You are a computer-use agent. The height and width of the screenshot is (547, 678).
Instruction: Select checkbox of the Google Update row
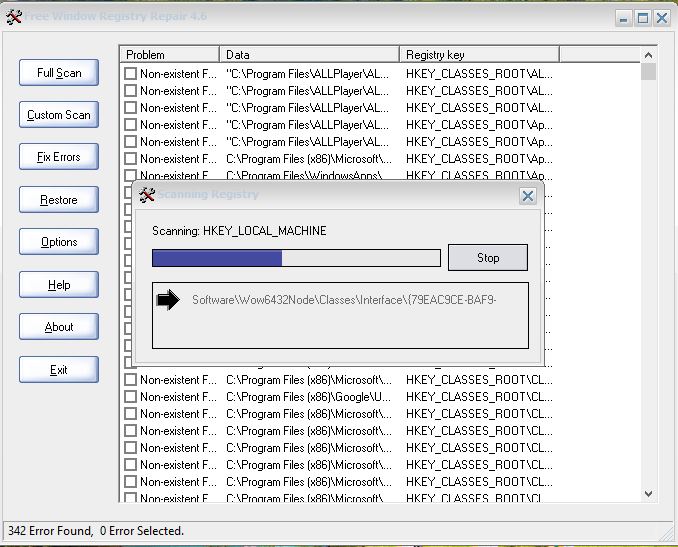(x=130, y=397)
